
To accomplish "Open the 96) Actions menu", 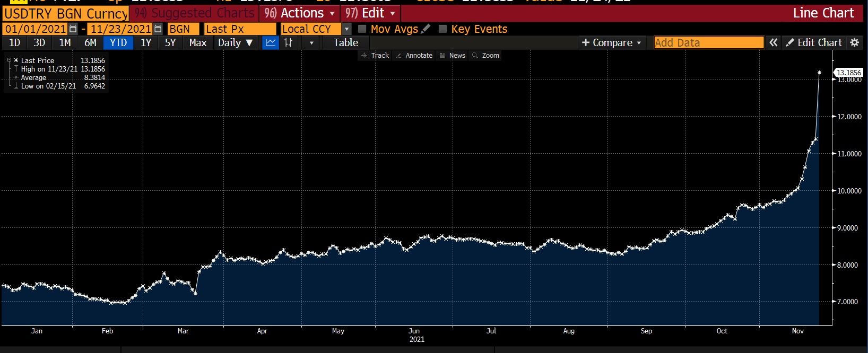I will point(299,13).
